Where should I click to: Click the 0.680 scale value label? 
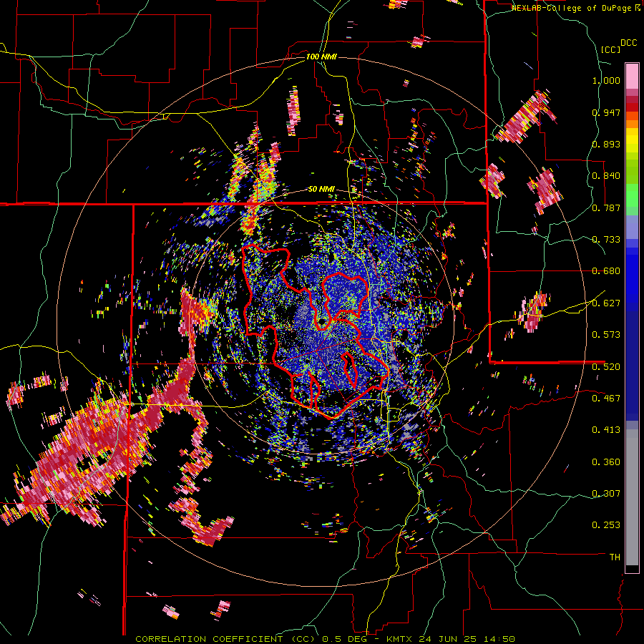[x=606, y=271]
